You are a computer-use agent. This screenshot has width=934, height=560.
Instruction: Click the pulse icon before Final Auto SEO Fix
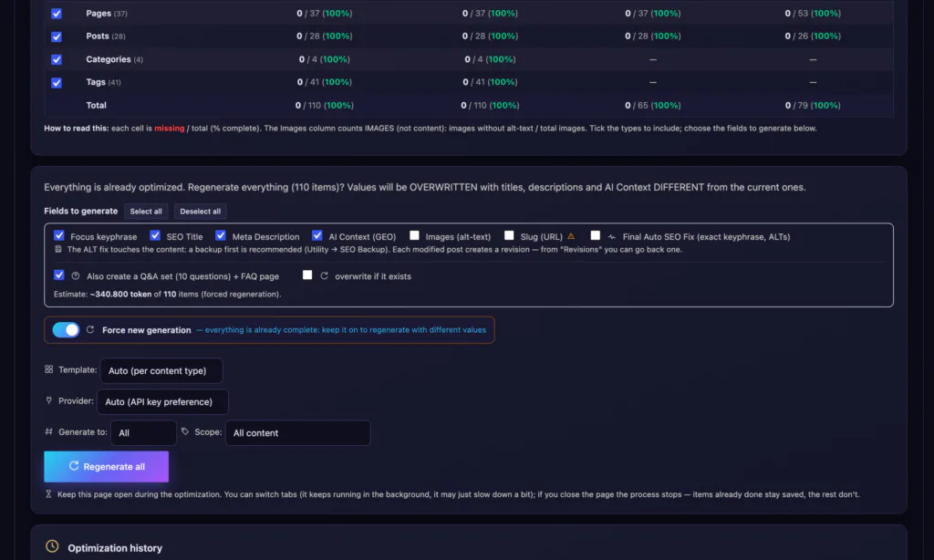pyautogui.click(x=612, y=237)
